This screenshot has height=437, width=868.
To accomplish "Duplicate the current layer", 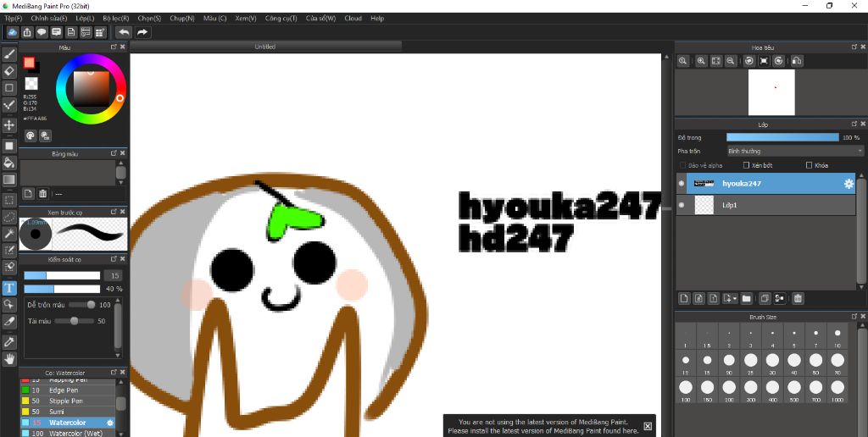I will (765, 298).
